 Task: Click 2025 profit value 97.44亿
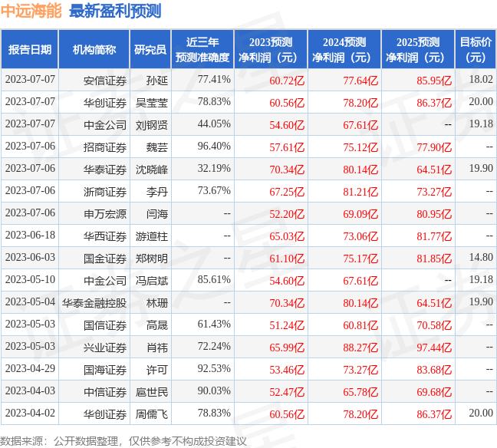tap(434, 348)
